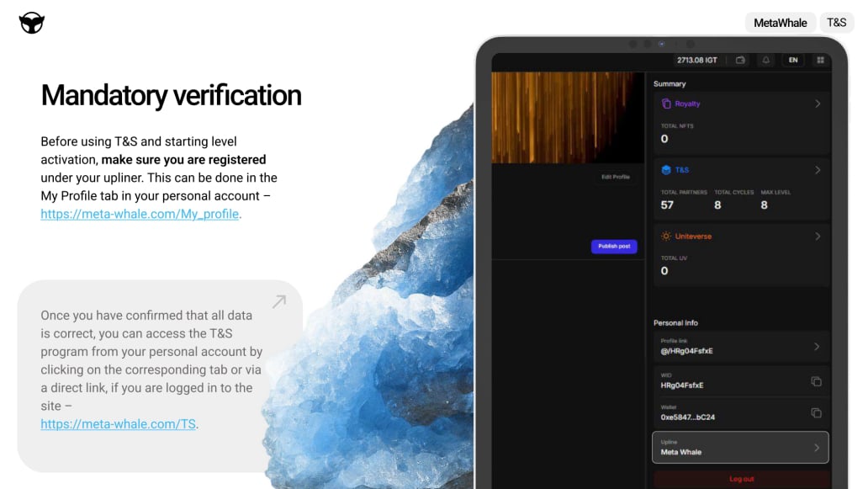Screen dimensions: 868x489
Task: Expand the T&S summary chevron
Action: point(818,170)
